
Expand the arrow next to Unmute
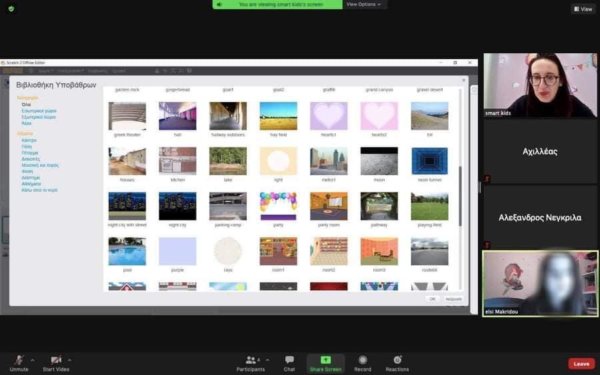(33, 360)
